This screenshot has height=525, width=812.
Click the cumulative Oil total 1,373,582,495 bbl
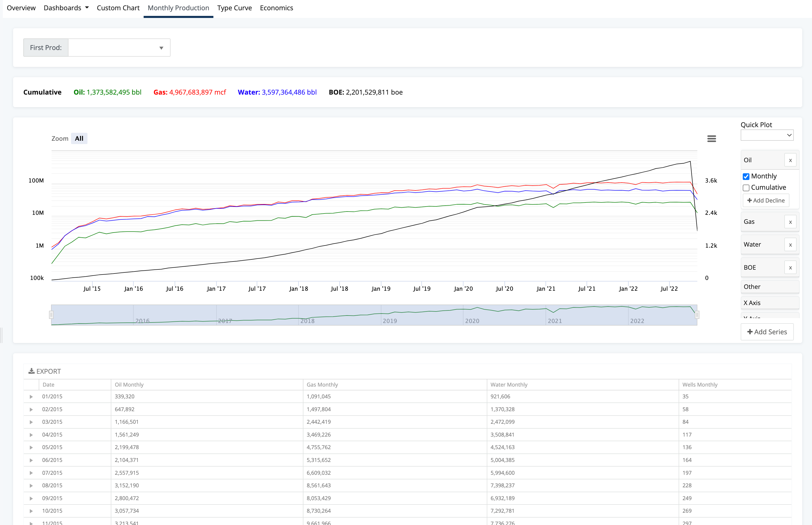(x=114, y=92)
